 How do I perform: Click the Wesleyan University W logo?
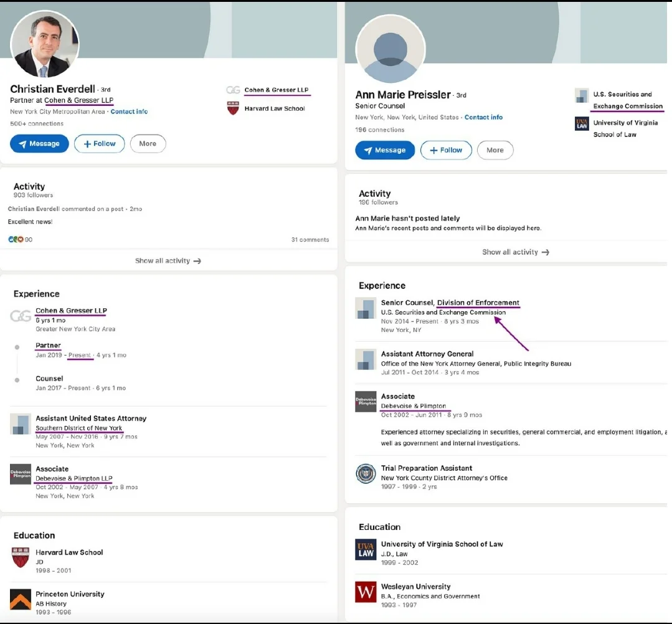(366, 592)
